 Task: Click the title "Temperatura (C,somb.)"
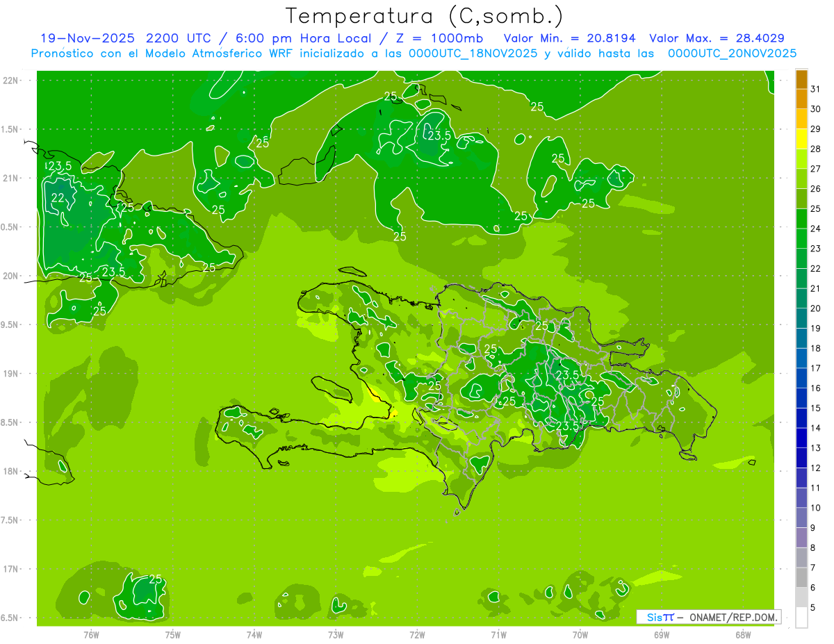(x=424, y=15)
